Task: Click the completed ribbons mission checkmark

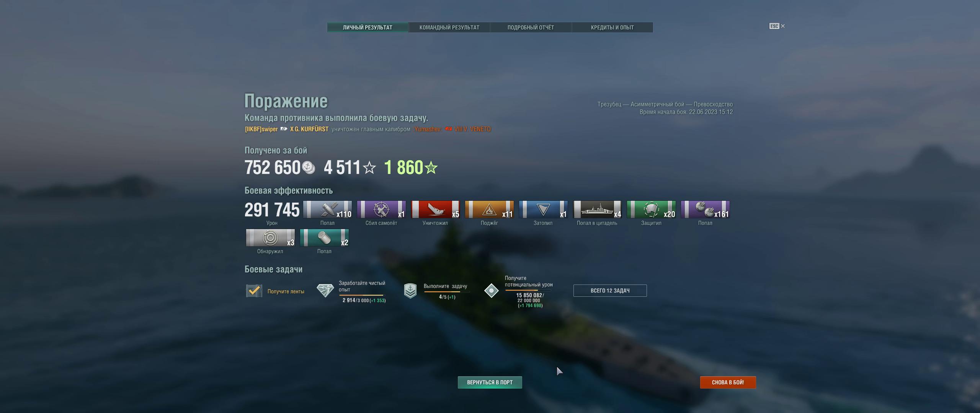Action: click(254, 291)
